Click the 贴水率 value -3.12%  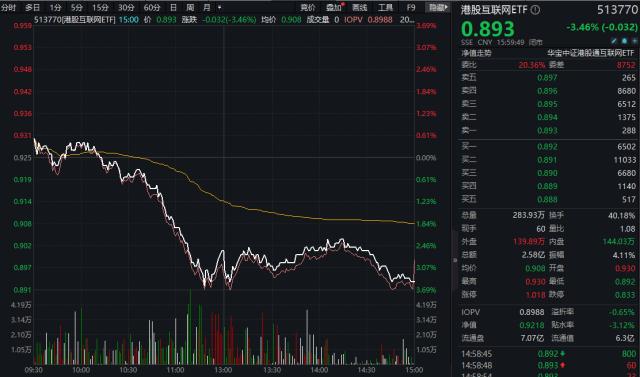point(622,325)
